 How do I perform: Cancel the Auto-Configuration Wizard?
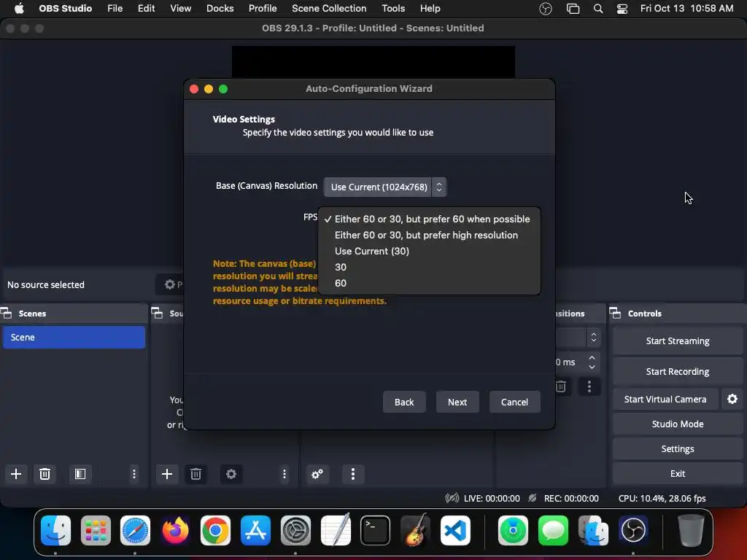pos(514,402)
